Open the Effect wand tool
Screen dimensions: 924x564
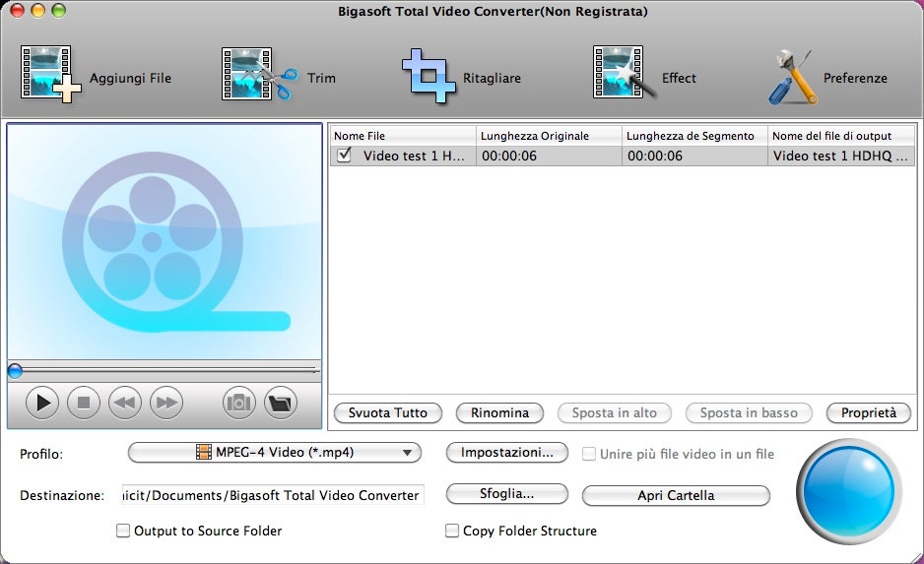644,74
